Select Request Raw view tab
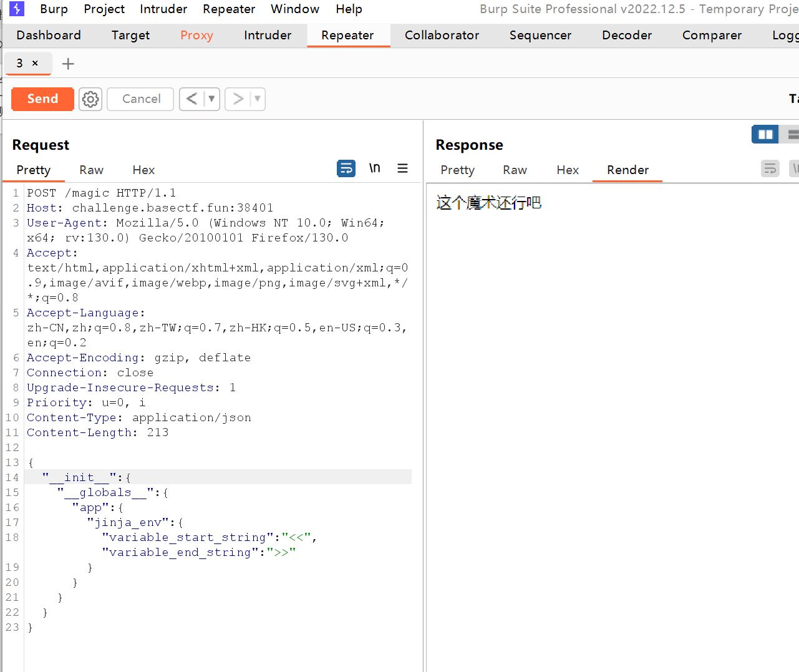 tap(91, 170)
